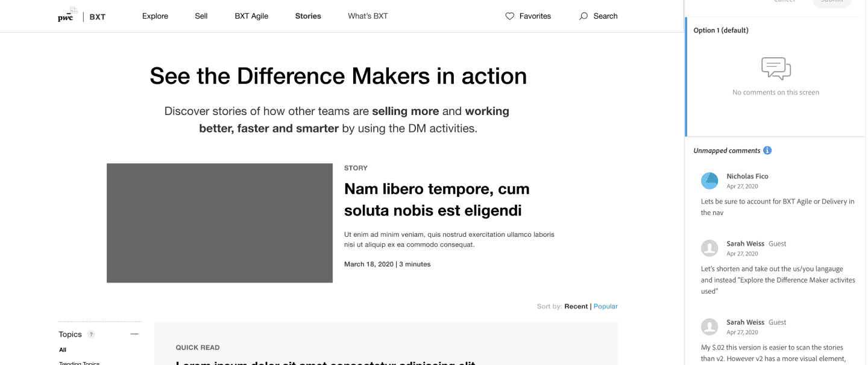868x365 pixels.
Task: Click the Unmapped comments info icon
Action: pyautogui.click(x=767, y=151)
